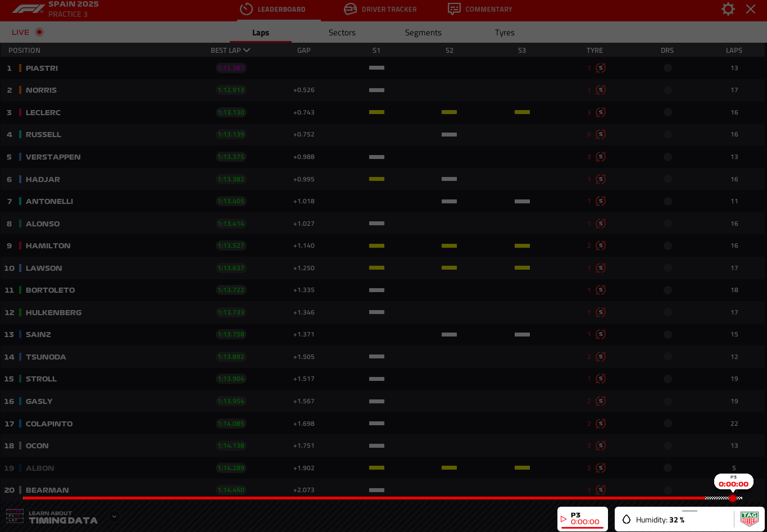Click Colapinto's soft tyre icon

[x=601, y=424]
